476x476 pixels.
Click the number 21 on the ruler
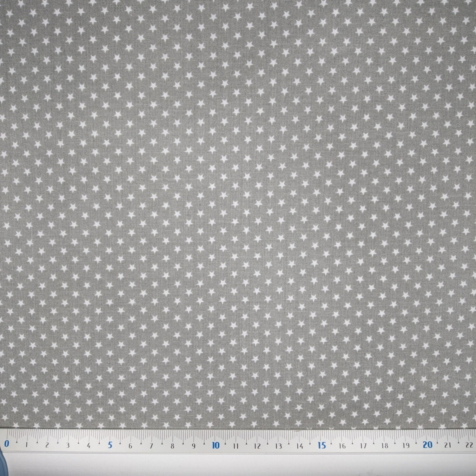coord(448,445)
